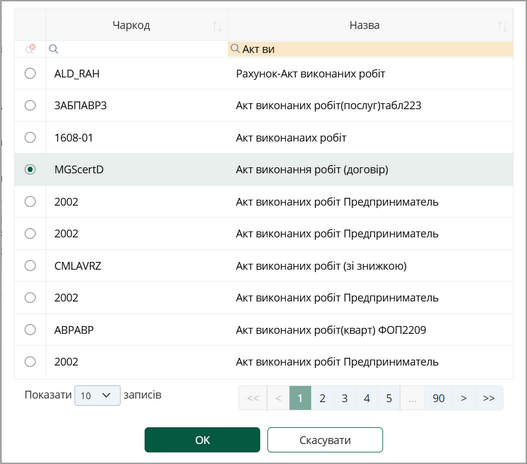Sort by the Чаркод column arrows

pos(217,26)
